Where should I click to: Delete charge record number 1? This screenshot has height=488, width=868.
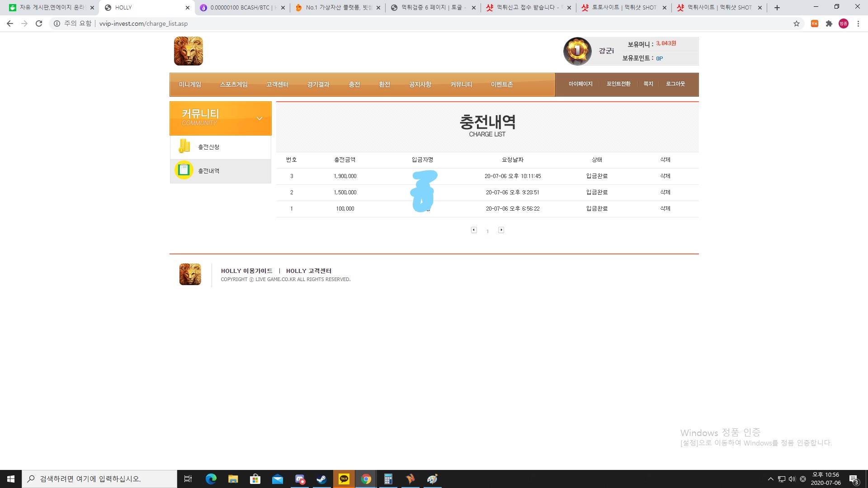tap(665, 209)
